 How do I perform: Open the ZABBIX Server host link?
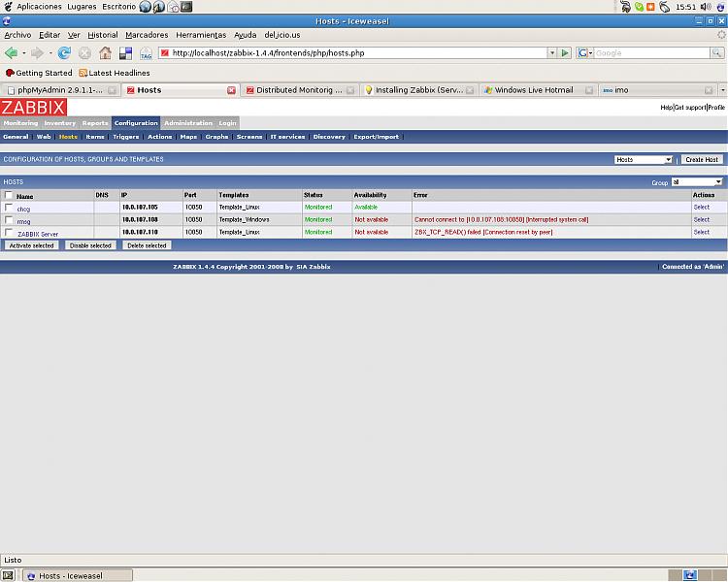[38, 234]
